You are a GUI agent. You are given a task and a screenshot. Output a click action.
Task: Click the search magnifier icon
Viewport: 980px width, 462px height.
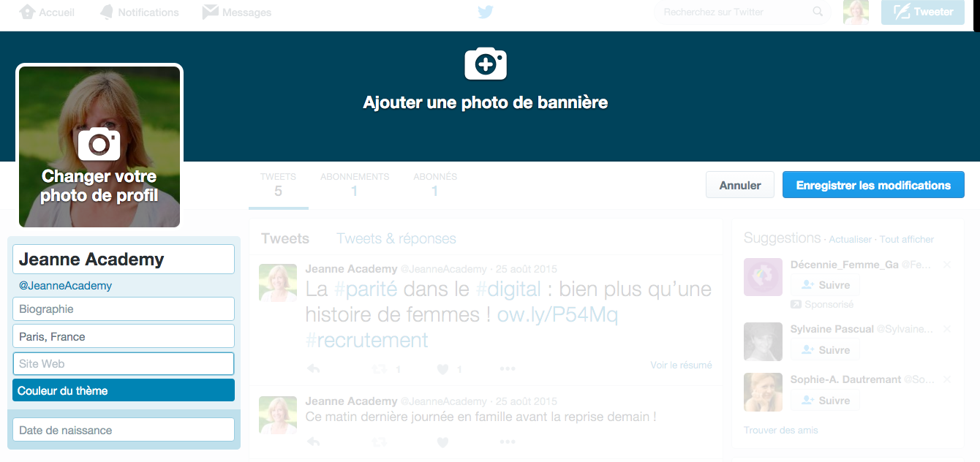818,12
